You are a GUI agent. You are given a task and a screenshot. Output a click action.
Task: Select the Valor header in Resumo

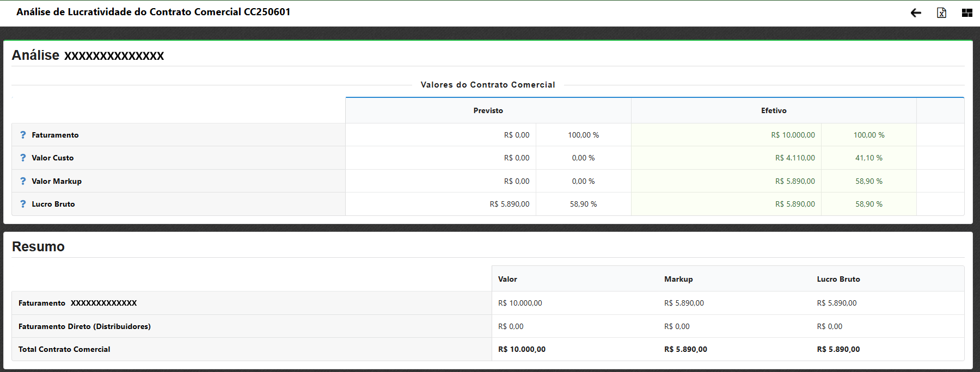tap(507, 279)
